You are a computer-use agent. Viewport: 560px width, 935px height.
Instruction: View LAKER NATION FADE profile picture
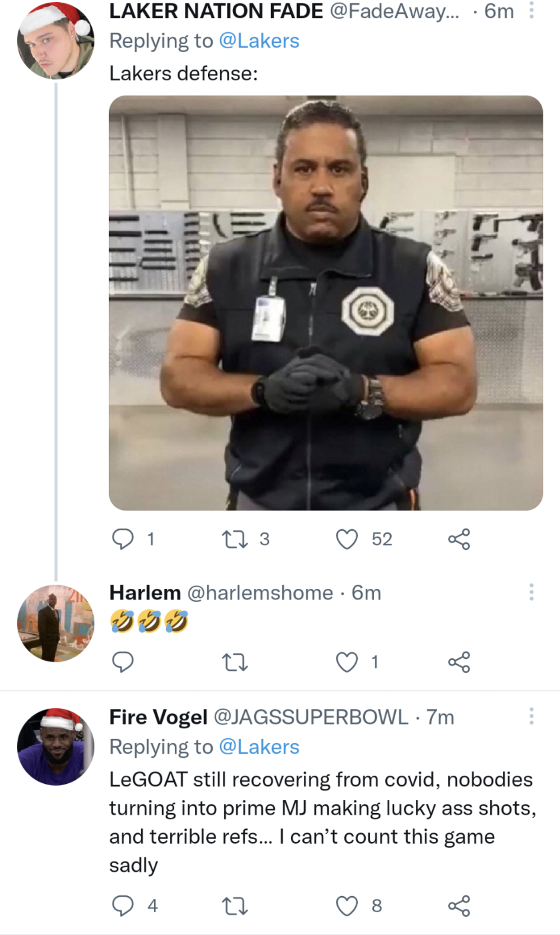[x=56, y=41]
